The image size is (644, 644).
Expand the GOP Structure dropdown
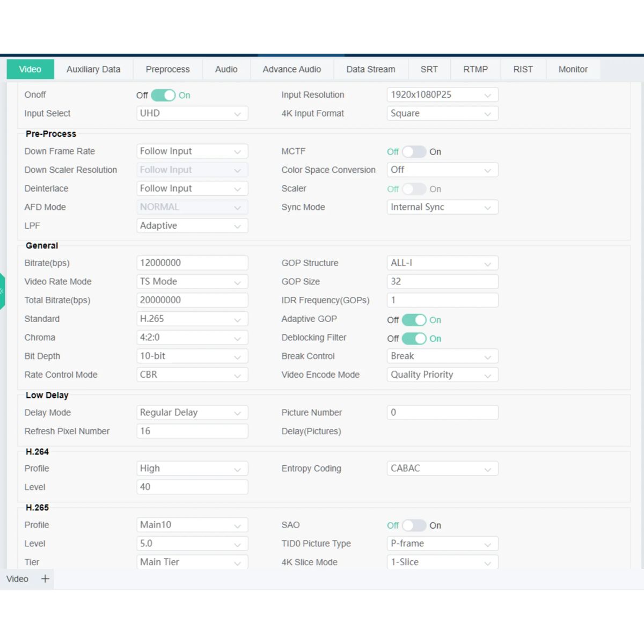point(442,263)
